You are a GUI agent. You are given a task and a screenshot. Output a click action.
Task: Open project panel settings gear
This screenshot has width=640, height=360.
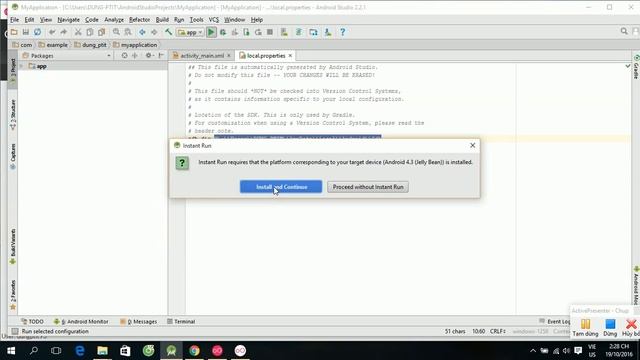[x=149, y=56]
